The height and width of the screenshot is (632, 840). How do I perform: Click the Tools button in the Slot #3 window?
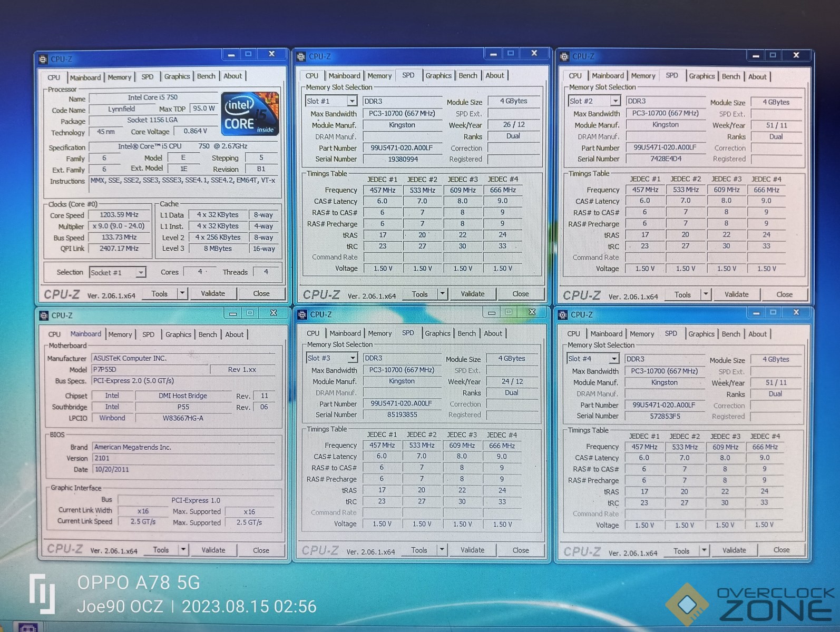tap(419, 550)
